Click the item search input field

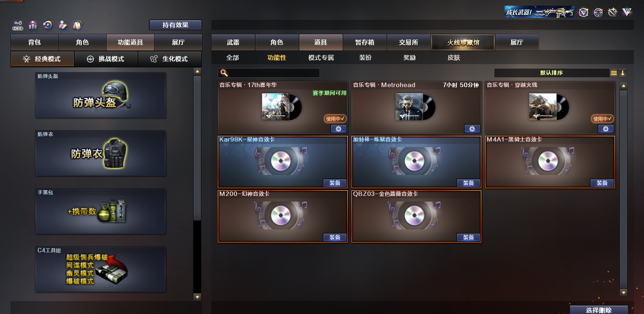click(268, 73)
